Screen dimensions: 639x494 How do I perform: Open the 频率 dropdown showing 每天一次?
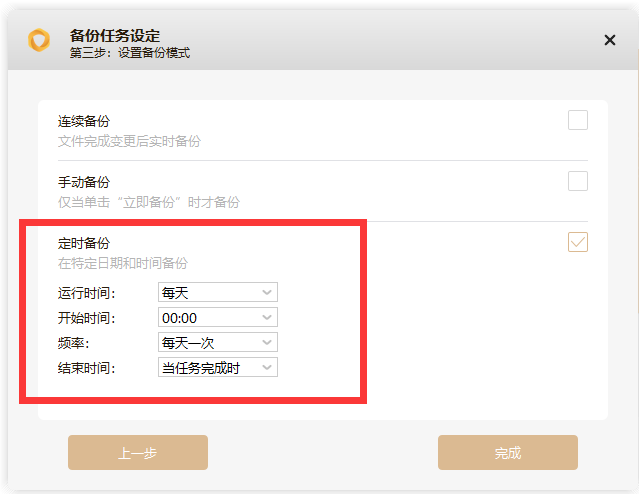click(218, 342)
